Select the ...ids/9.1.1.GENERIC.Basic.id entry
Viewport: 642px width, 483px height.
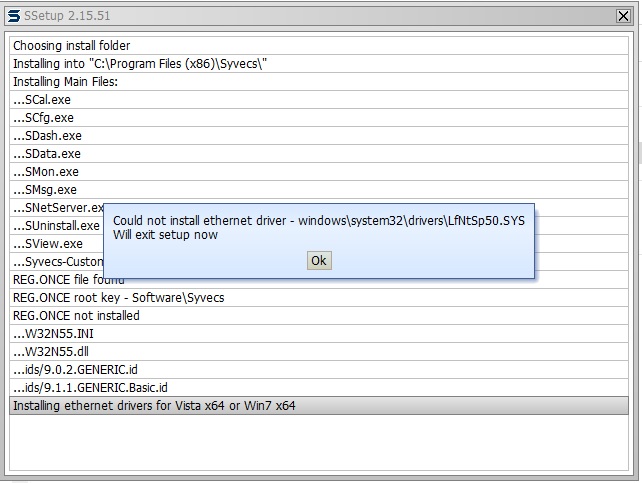pos(90,388)
